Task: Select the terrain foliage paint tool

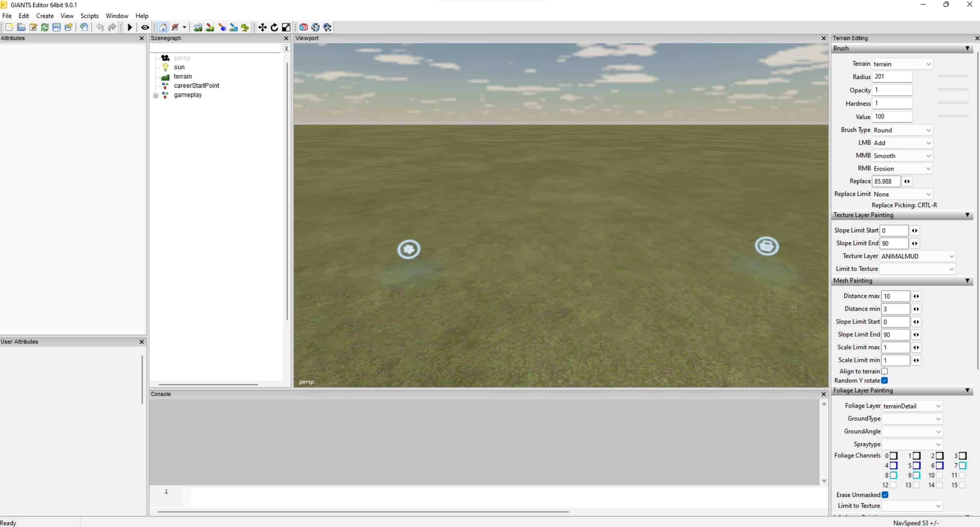Action: click(x=245, y=27)
